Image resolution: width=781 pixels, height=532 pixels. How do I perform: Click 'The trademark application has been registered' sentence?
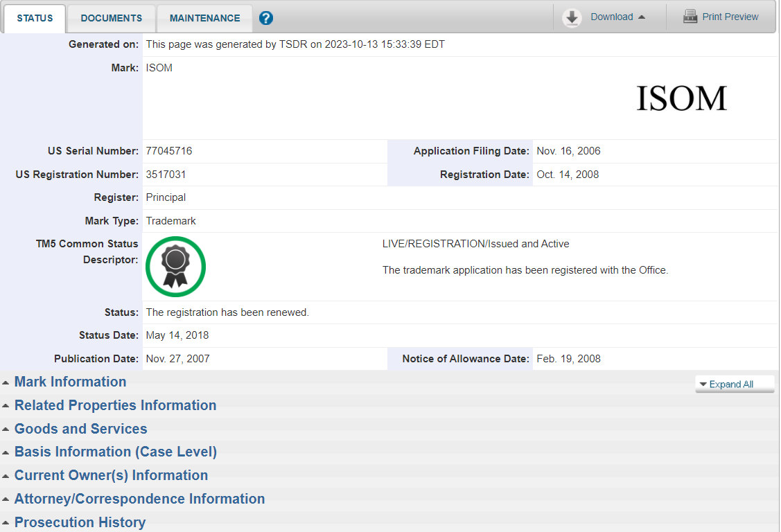tap(525, 270)
